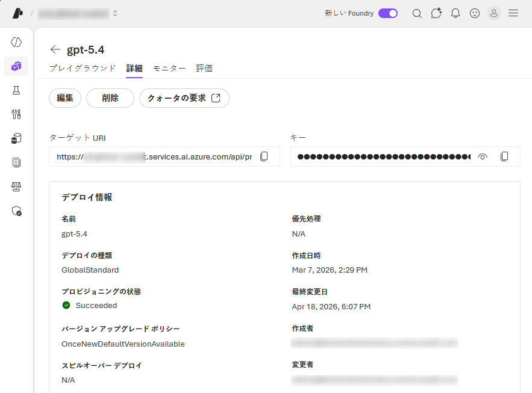Open the data cylinder sidebar icon
The image size is (532, 393).
16,138
